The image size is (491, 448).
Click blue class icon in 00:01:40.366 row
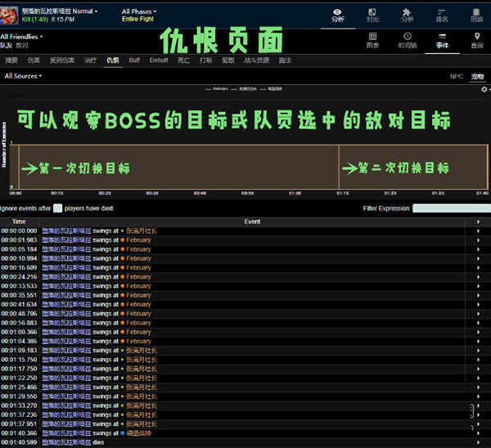[x=123, y=433]
